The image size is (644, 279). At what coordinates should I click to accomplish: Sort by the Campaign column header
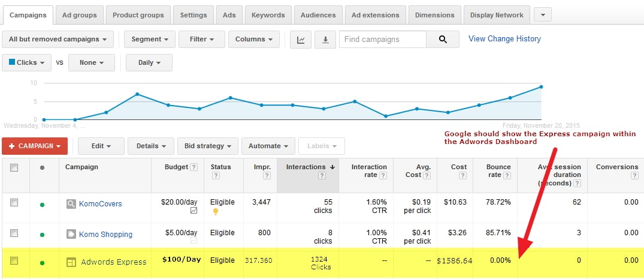(x=81, y=167)
